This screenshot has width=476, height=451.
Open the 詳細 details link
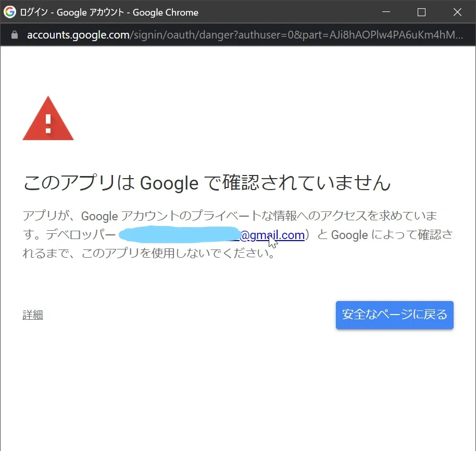(x=32, y=315)
